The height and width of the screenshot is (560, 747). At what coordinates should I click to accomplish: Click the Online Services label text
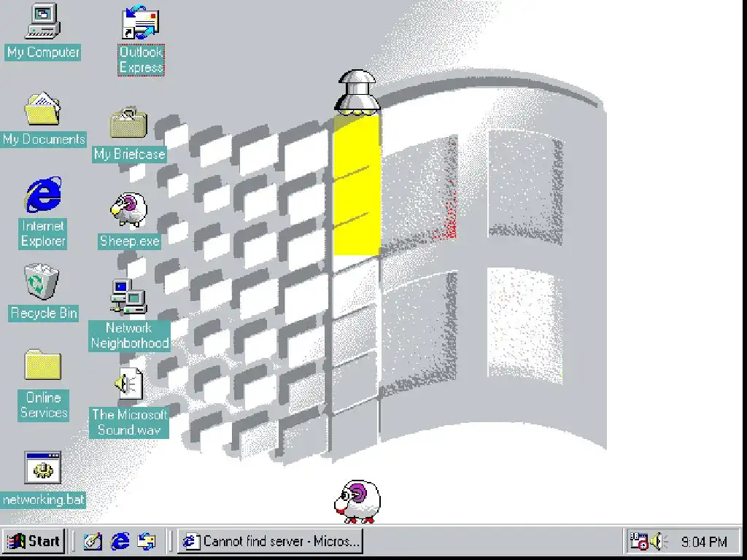coord(43,405)
